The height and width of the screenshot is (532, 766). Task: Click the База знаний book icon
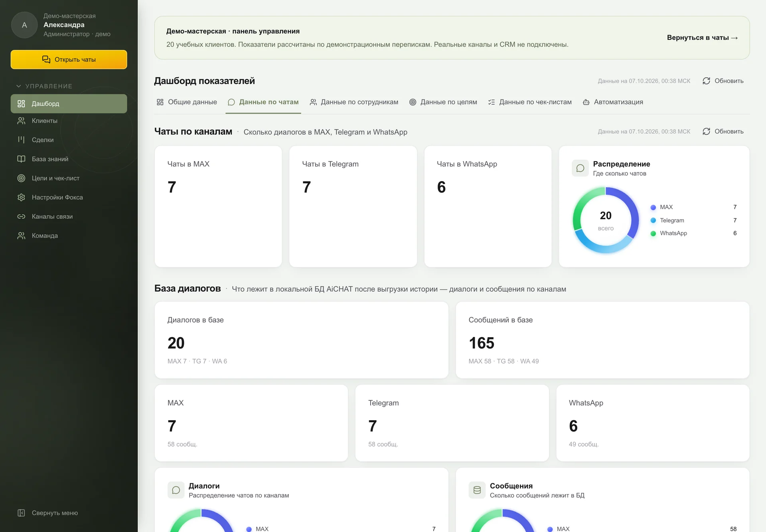click(x=21, y=159)
